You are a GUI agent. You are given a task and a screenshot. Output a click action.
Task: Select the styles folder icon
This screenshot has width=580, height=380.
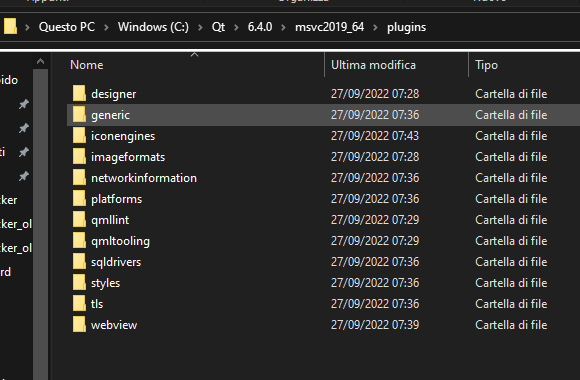coord(79,282)
